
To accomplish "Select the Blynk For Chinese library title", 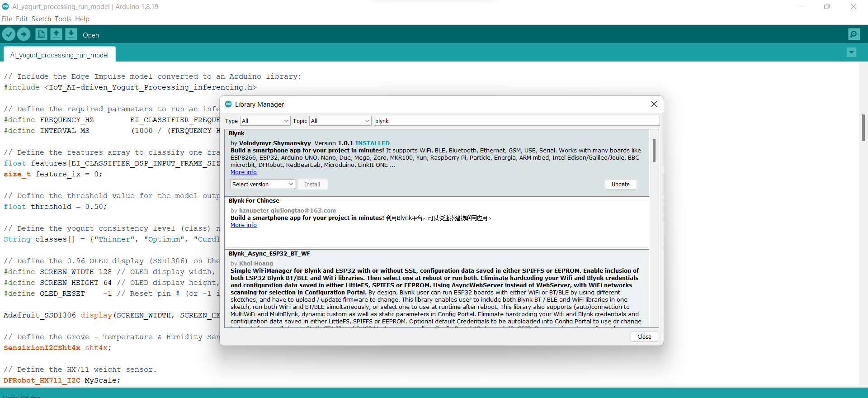I will [254, 201].
